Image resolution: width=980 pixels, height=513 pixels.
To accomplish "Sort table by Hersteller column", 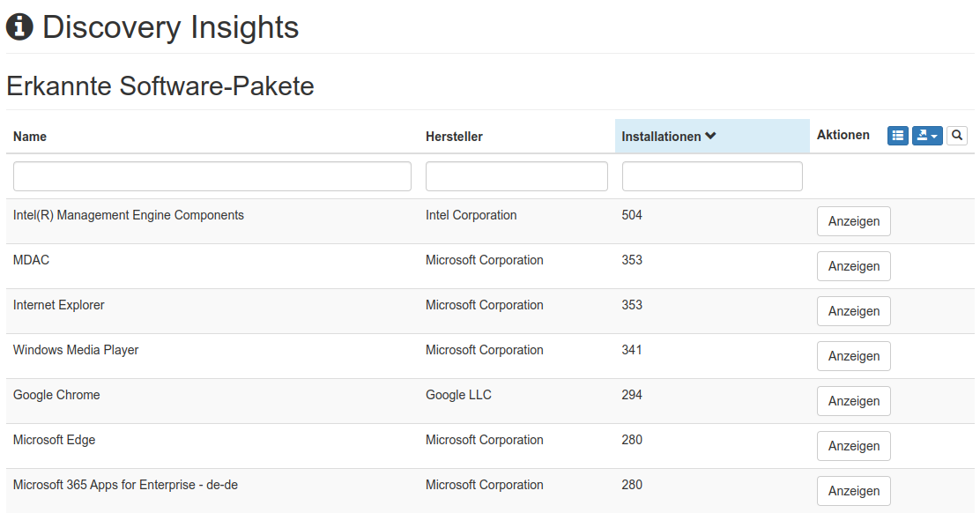I will pos(454,137).
